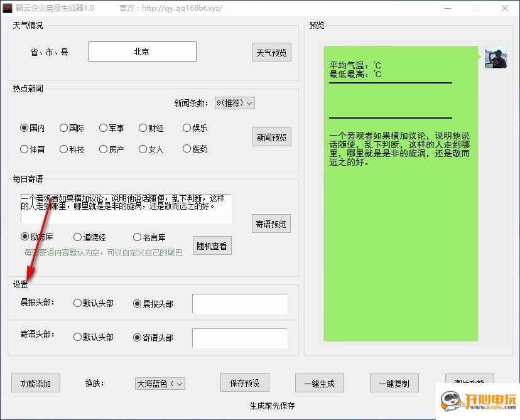Viewport: 520px width, 420px height.
Task: Choose the 名言库 quote source
Action: click(x=149, y=237)
